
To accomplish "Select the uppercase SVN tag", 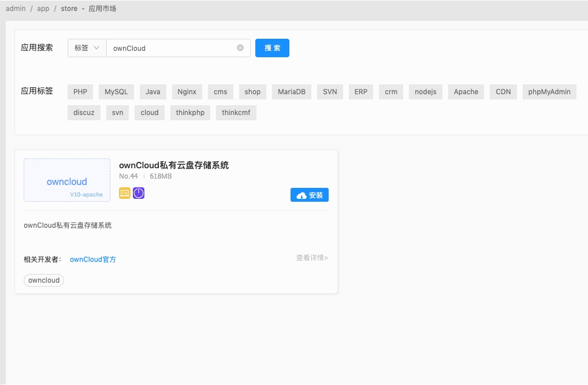I will (x=330, y=92).
